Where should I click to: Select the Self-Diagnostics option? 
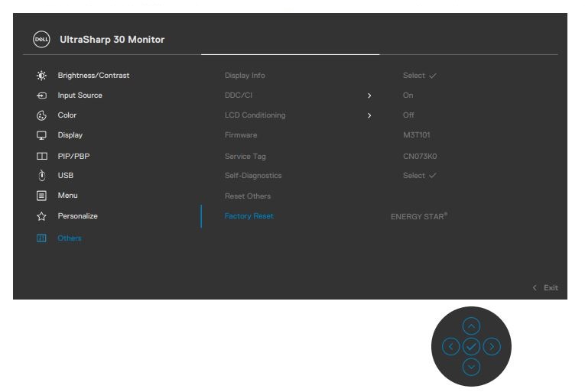(x=253, y=176)
